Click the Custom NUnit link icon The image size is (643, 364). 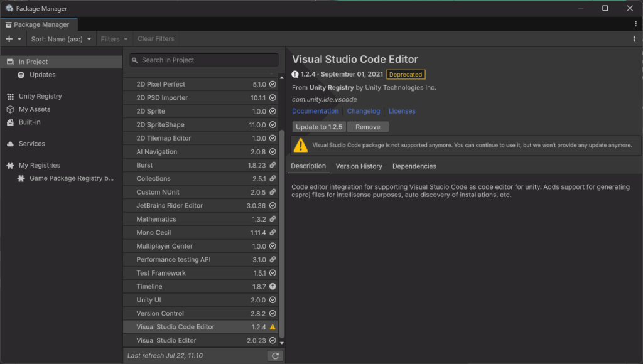[273, 192]
